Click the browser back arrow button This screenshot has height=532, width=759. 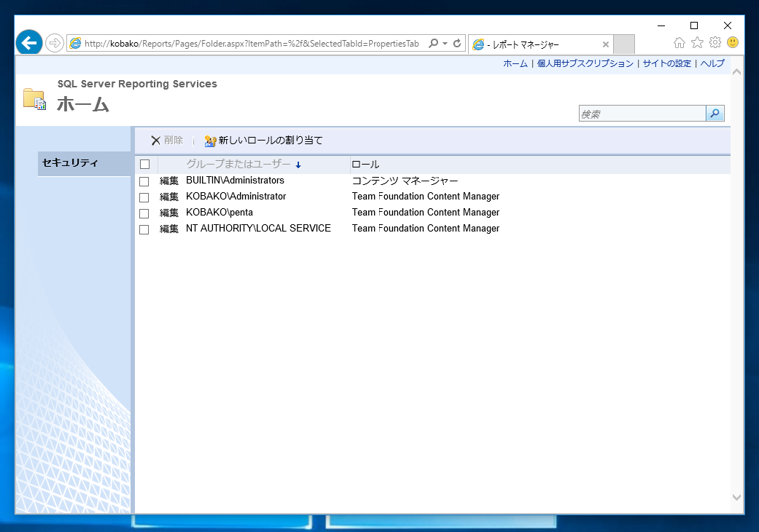click(29, 43)
